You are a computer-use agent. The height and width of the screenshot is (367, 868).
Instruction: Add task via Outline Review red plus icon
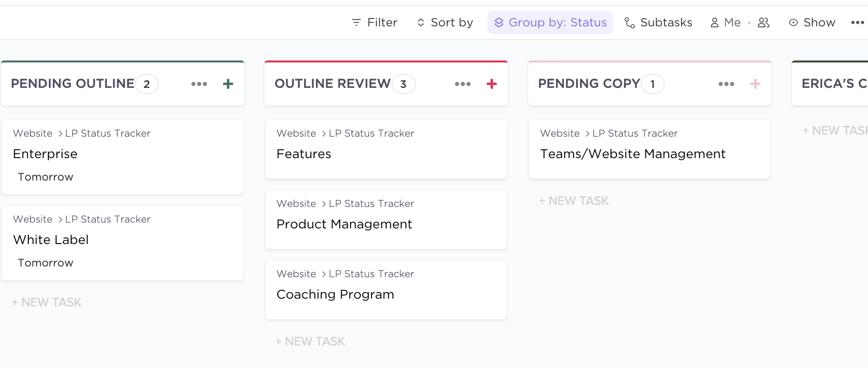tap(492, 84)
